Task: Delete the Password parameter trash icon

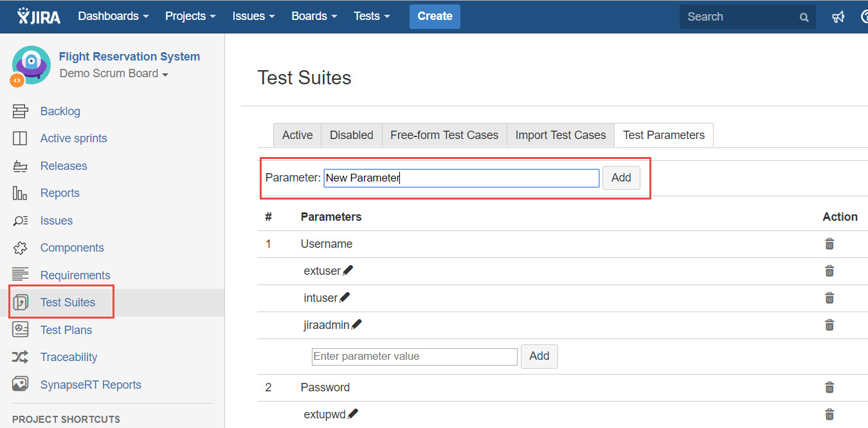Action: (x=829, y=387)
